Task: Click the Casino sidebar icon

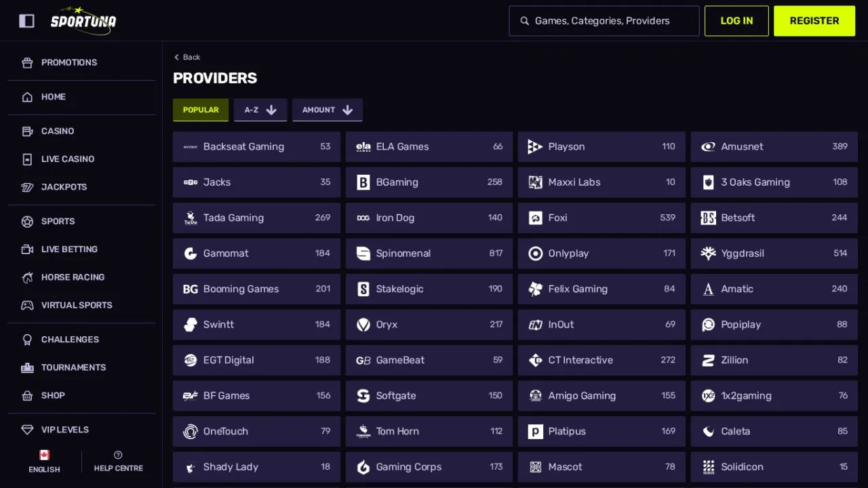Action: [27, 131]
